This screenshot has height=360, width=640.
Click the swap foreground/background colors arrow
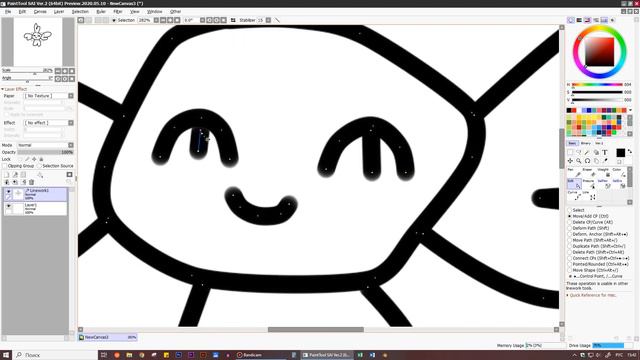coord(630,151)
